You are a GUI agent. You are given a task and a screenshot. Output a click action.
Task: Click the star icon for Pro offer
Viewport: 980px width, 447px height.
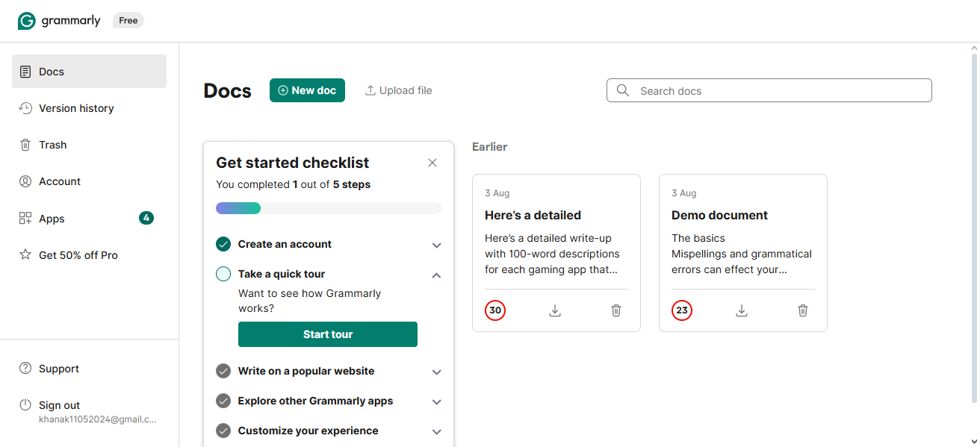[x=25, y=254]
